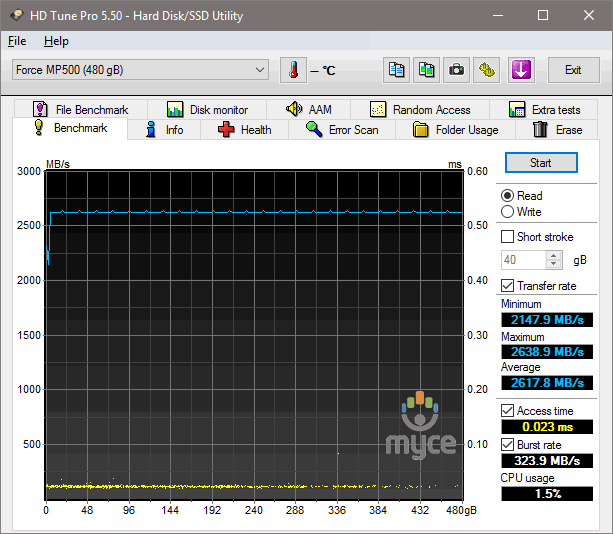Decrease short stroke size with down arrow

(554, 264)
